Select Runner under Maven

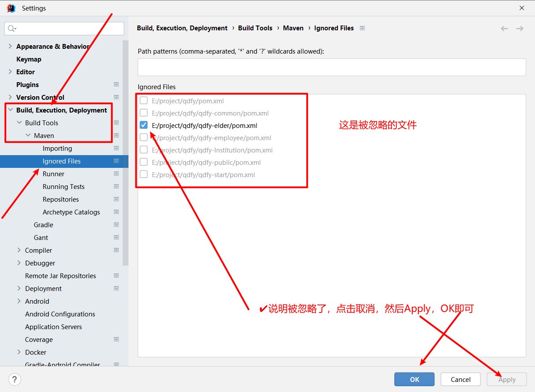pyautogui.click(x=53, y=174)
